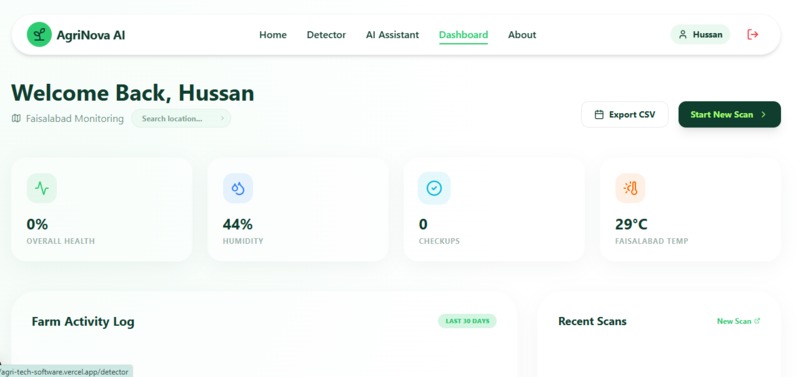The image size is (806, 377).
Task: Click the map icon next to Faisalabad Monitoring
Action: click(16, 118)
